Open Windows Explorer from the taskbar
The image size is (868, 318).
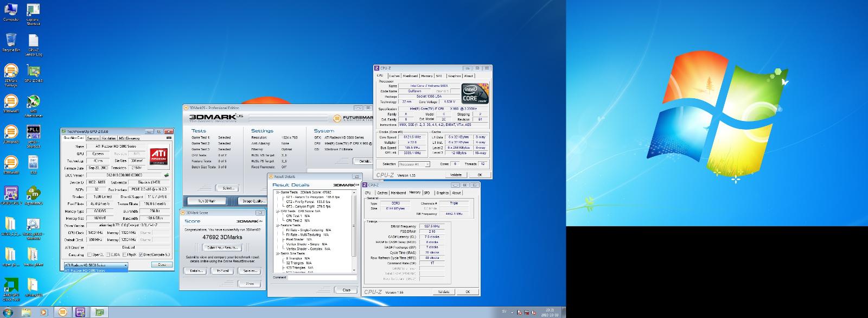(x=26, y=312)
